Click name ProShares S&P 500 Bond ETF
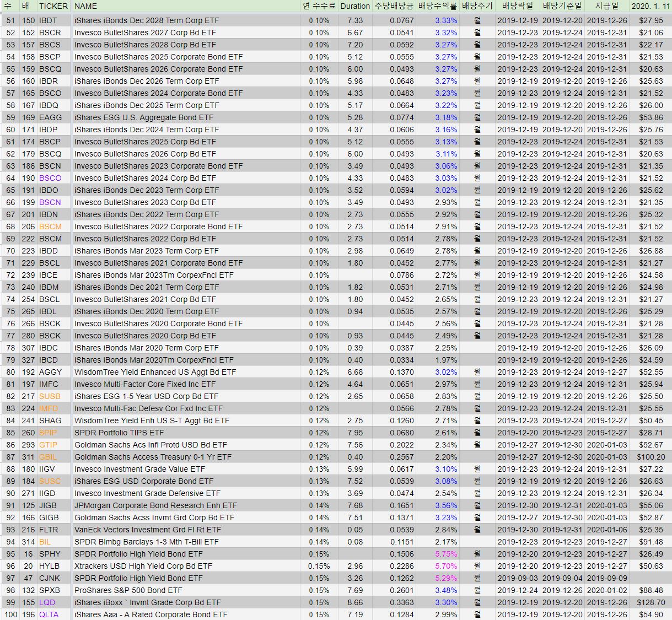 [128, 590]
